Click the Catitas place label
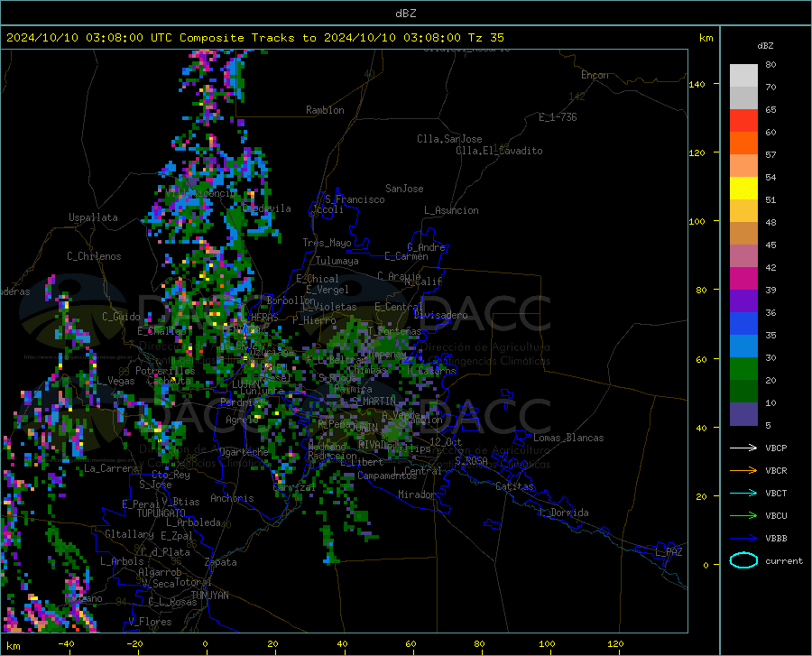 (514, 486)
